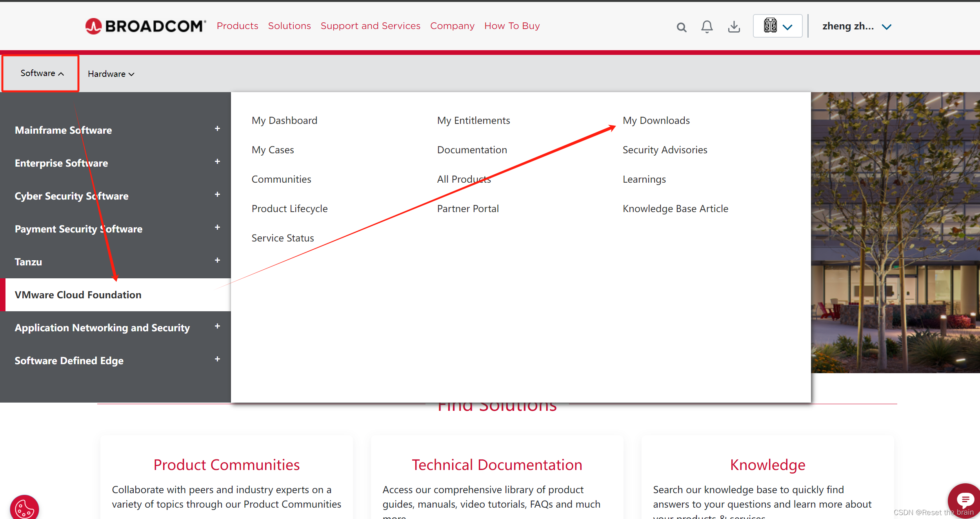Open the Products menu

point(237,26)
